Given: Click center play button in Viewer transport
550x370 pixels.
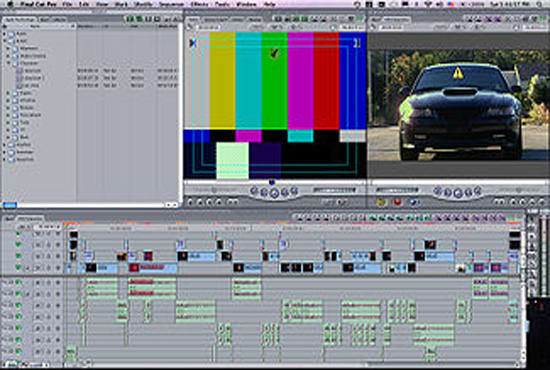Looking at the screenshot, I should click(x=275, y=193).
